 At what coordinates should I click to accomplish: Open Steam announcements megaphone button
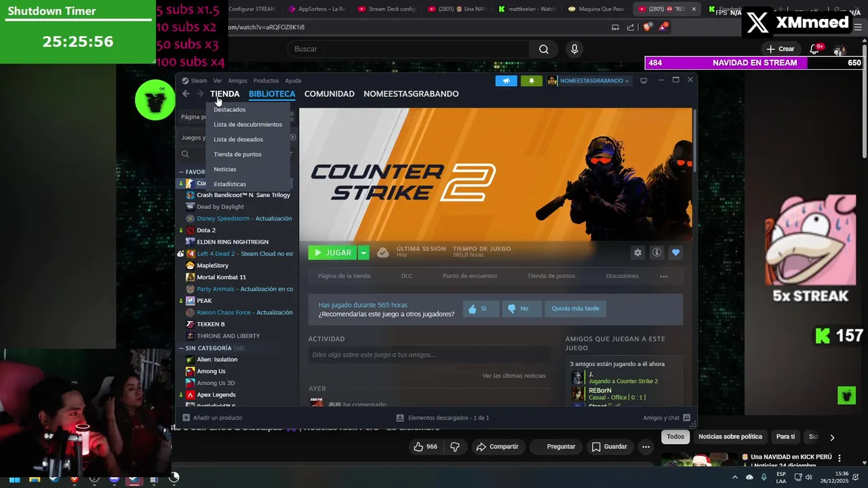[506, 81]
